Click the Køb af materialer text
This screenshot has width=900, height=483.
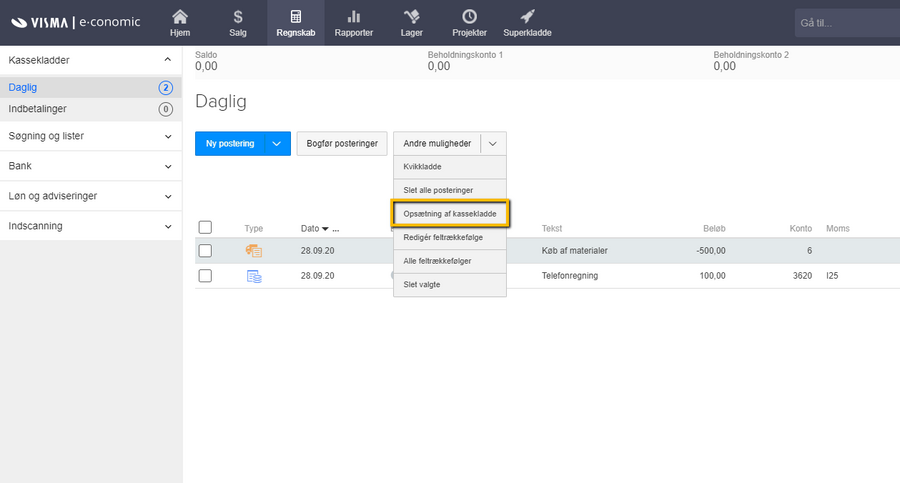(x=575, y=251)
